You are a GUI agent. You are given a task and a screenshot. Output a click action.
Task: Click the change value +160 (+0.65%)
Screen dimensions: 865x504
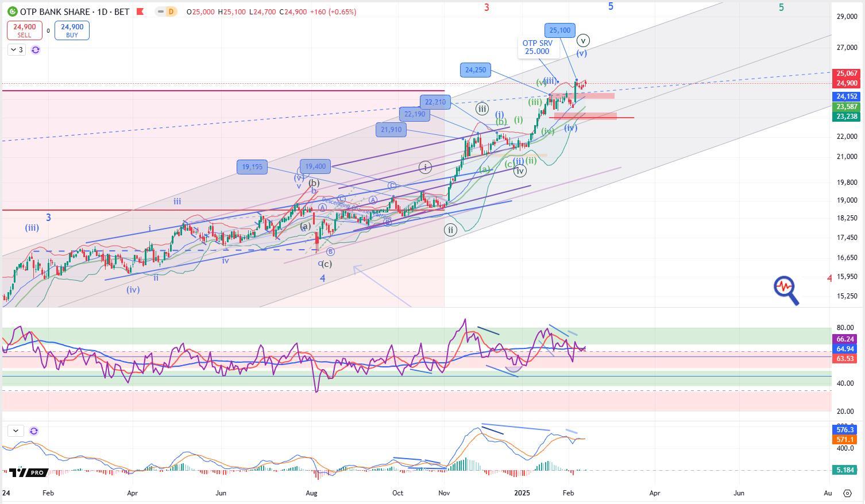(333, 11)
